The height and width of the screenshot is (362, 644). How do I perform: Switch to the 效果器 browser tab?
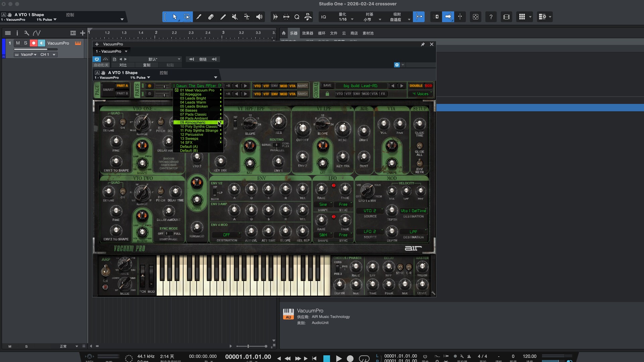click(x=307, y=33)
